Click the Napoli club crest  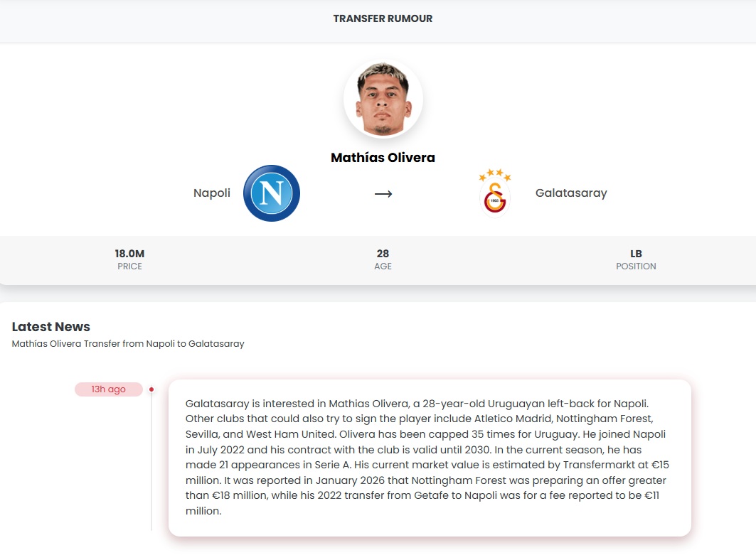click(272, 193)
